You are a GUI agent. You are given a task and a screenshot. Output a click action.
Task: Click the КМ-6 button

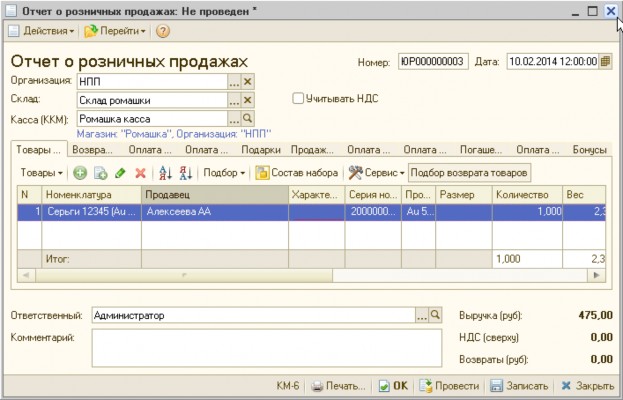point(288,386)
